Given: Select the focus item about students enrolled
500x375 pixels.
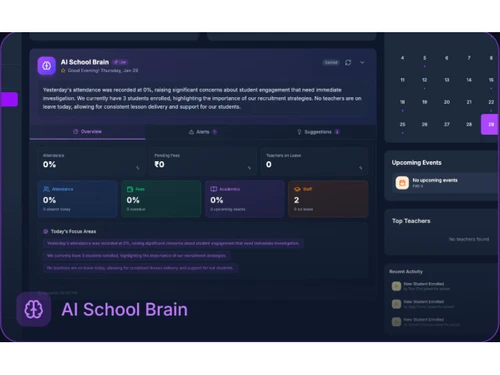Looking at the screenshot, I should point(137,256).
